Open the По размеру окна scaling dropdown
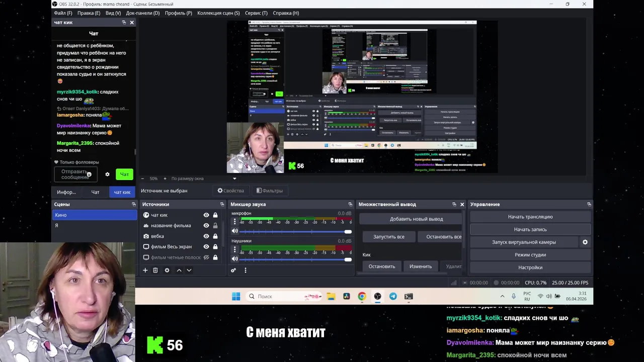The image size is (644, 362). [204, 178]
